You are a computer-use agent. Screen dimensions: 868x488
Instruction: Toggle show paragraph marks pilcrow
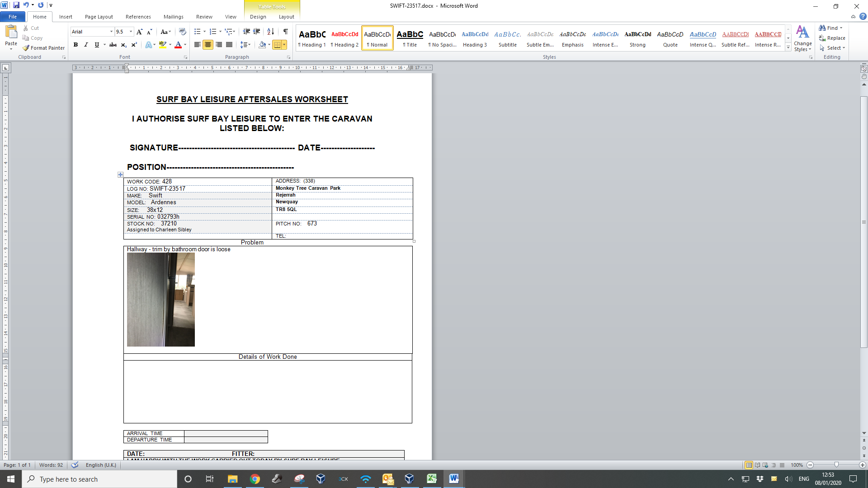coord(285,32)
